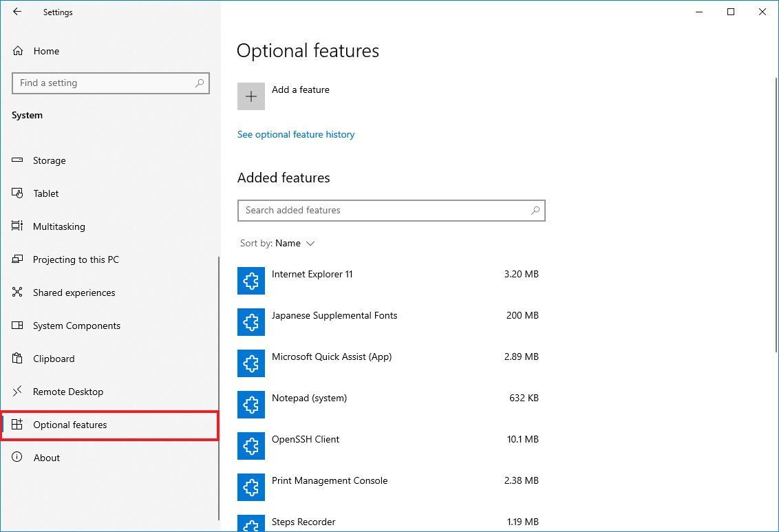Image resolution: width=779 pixels, height=532 pixels.
Task: Select the Shared experiences icon
Action: [18, 292]
